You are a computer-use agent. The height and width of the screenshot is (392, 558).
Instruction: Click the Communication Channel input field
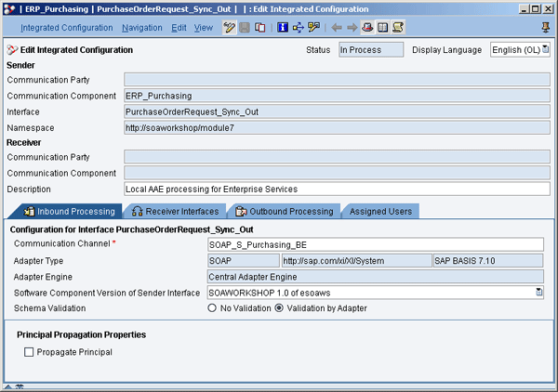tap(374, 244)
